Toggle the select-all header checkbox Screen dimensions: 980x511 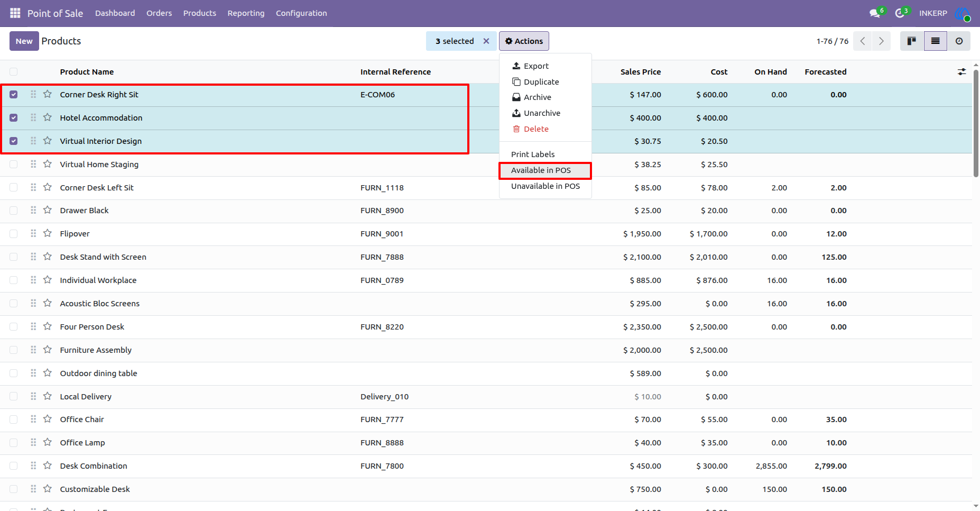(14, 71)
